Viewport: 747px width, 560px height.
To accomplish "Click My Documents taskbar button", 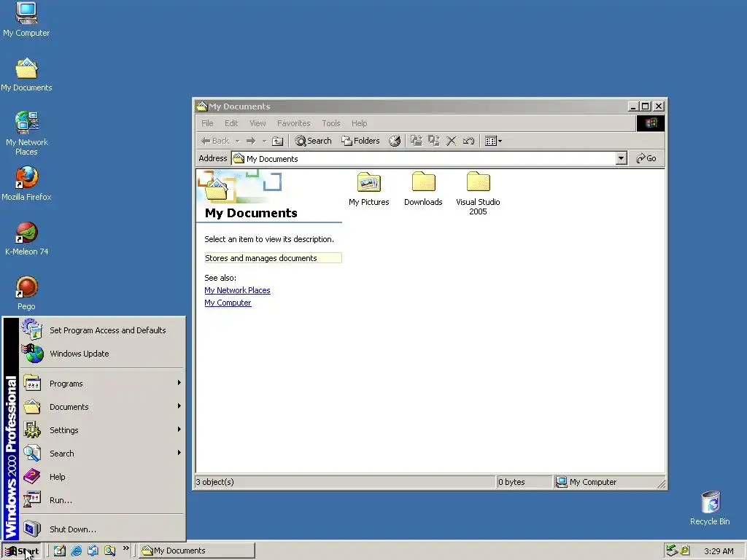I will (197, 551).
